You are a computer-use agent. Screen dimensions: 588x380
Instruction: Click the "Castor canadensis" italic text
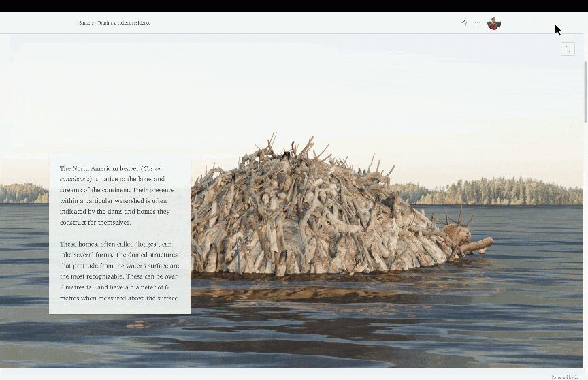[111, 174]
